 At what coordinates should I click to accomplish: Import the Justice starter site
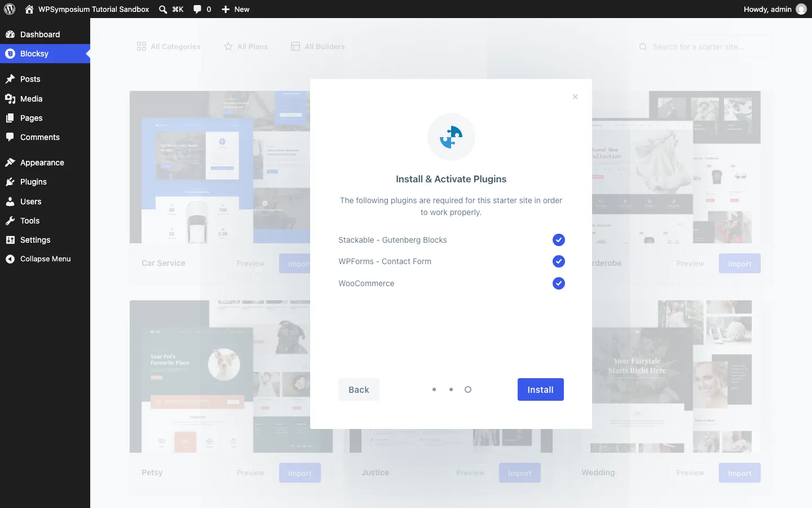coord(520,473)
